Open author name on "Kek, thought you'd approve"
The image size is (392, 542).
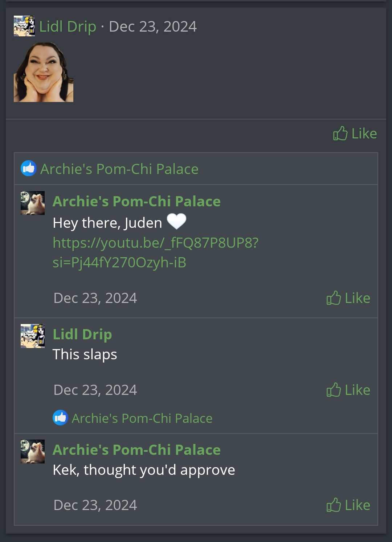136,450
